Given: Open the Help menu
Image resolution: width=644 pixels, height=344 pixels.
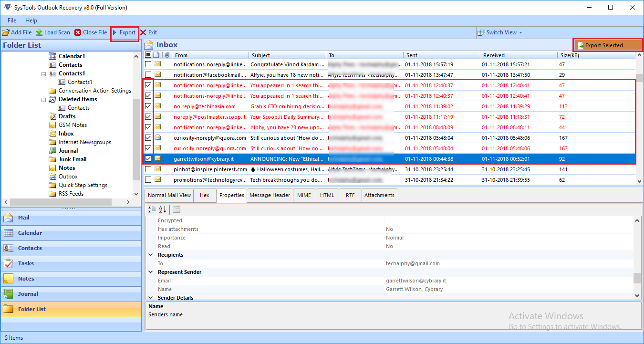Looking at the screenshot, I should click(x=31, y=21).
